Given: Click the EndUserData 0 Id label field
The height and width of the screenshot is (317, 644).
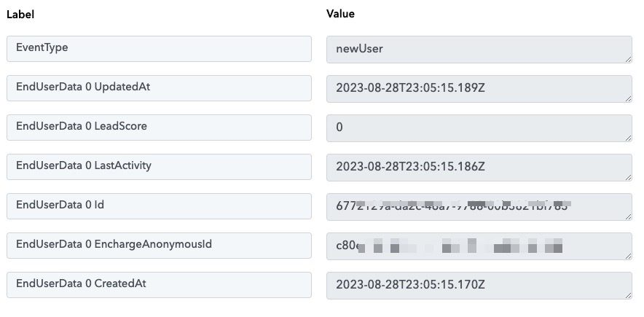Looking at the screenshot, I should coord(159,206).
